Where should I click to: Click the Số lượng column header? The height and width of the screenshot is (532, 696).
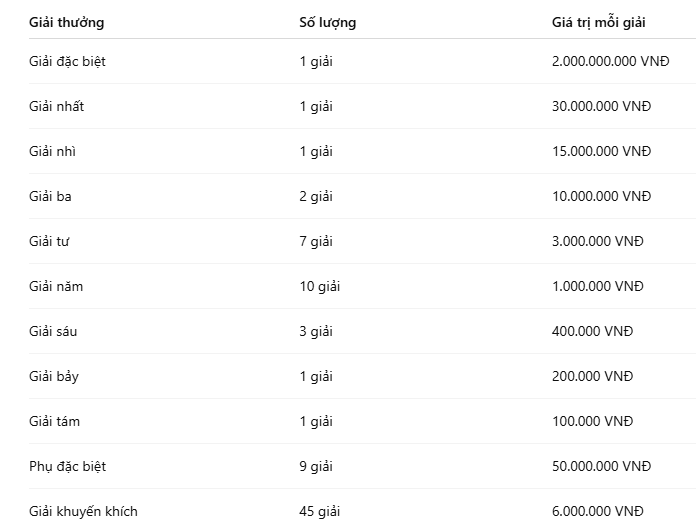click(328, 22)
